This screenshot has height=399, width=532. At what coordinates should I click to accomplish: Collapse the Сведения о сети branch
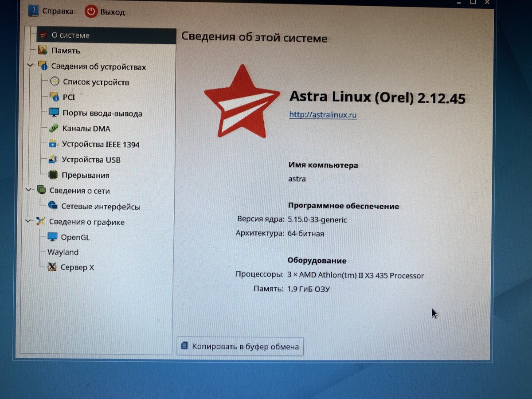pyautogui.click(x=30, y=190)
